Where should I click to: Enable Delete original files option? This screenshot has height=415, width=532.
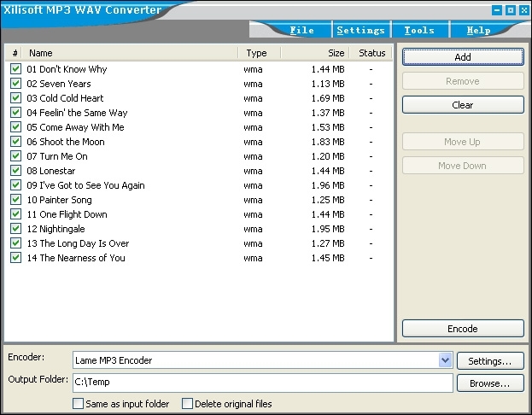[x=187, y=403]
